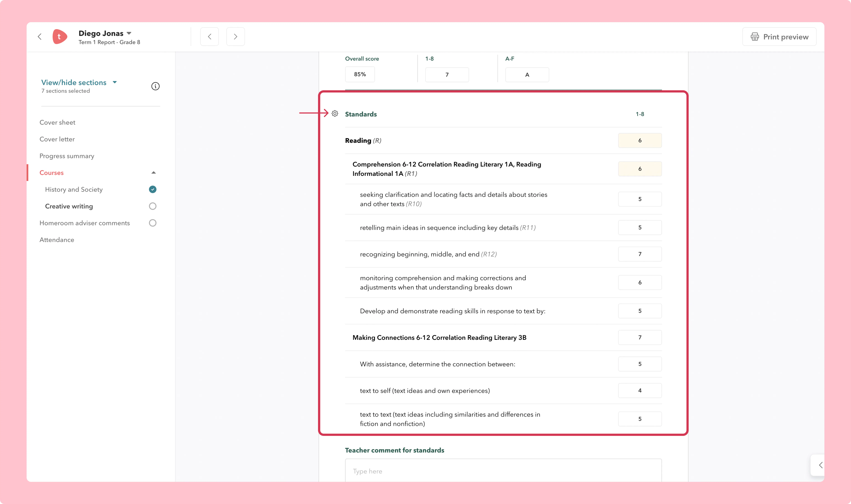This screenshot has width=851, height=504.
Task: Click the 1-8 overall grade field showing 7
Action: pos(447,75)
